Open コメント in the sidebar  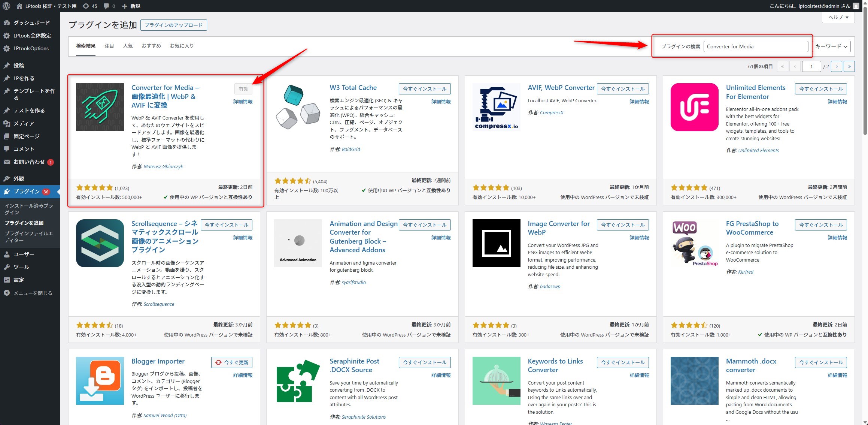[30, 149]
